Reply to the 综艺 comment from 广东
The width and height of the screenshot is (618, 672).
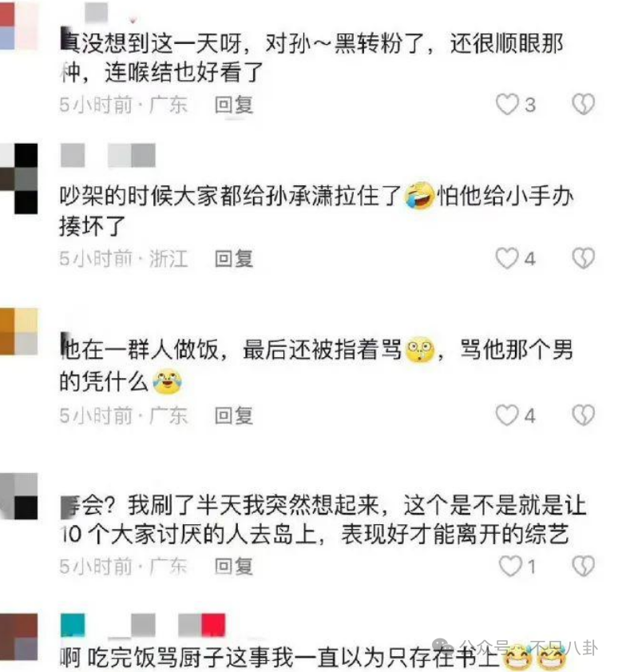234,567
